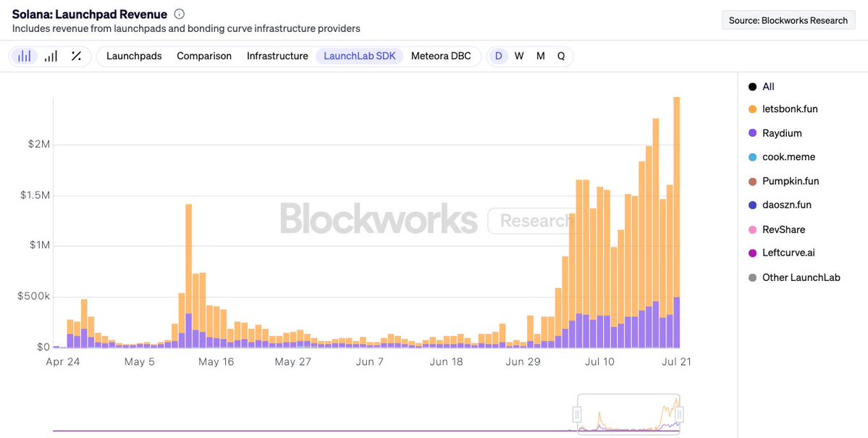
Task: Select monthly (M) interval
Action: coord(540,56)
